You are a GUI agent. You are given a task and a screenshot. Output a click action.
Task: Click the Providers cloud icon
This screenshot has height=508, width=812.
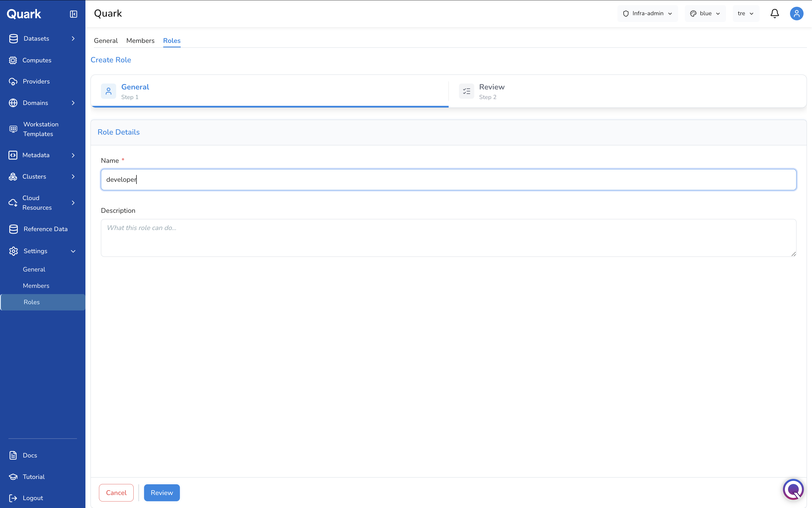(13, 82)
